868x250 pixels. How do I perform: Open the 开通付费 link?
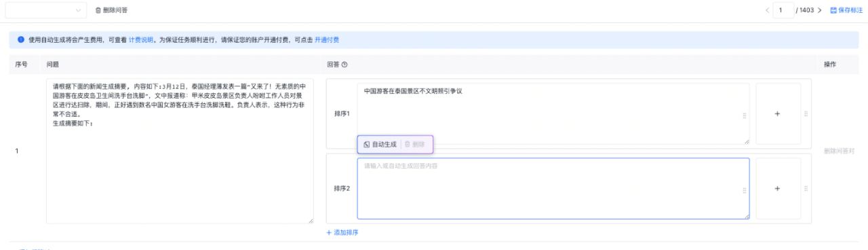[327, 40]
